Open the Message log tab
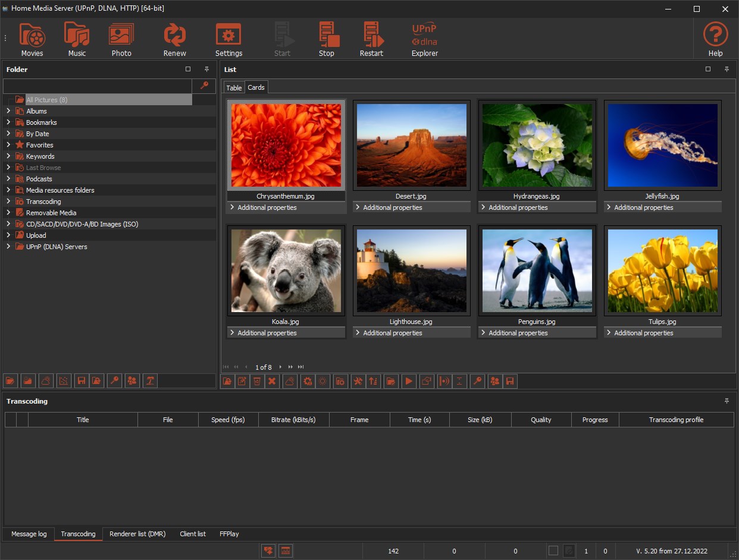The image size is (739, 560). 29,534
